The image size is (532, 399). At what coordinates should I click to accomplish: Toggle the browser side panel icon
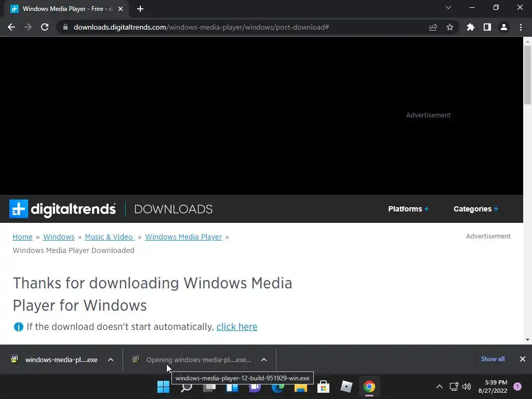coord(487,27)
